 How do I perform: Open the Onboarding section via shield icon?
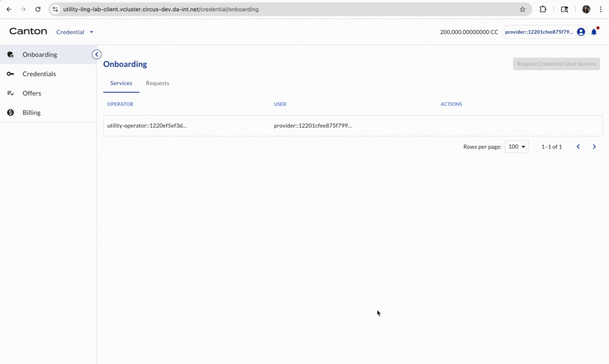pos(10,54)
